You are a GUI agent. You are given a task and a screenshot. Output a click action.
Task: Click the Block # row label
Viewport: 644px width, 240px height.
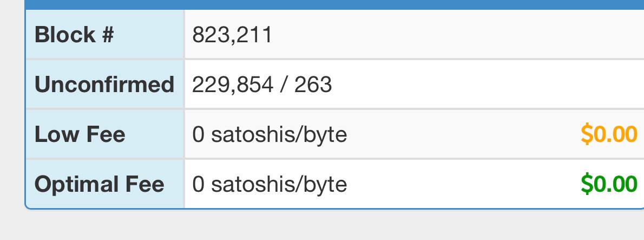pyautogui.click(x=74, y=35)
